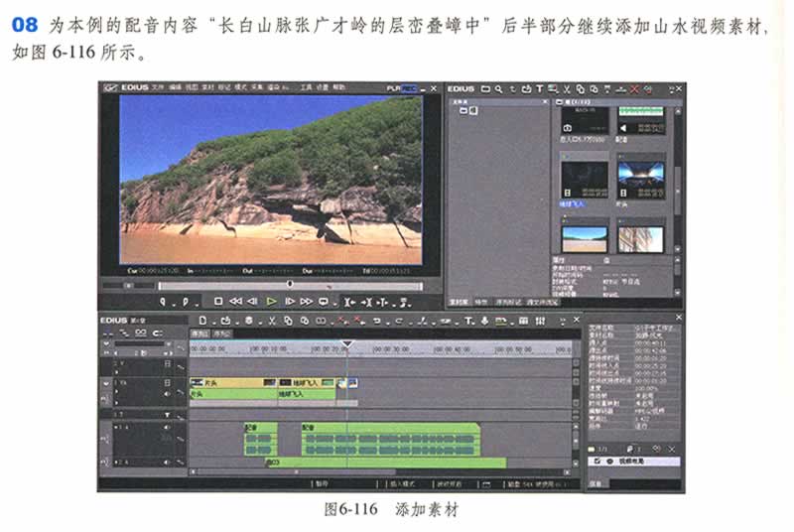Image resolution: width=794 pixels, height=532 pixels.
Task: Click the Undo icon in timeline toolbar
Action: pyautogui.click(x=377, y=321)
